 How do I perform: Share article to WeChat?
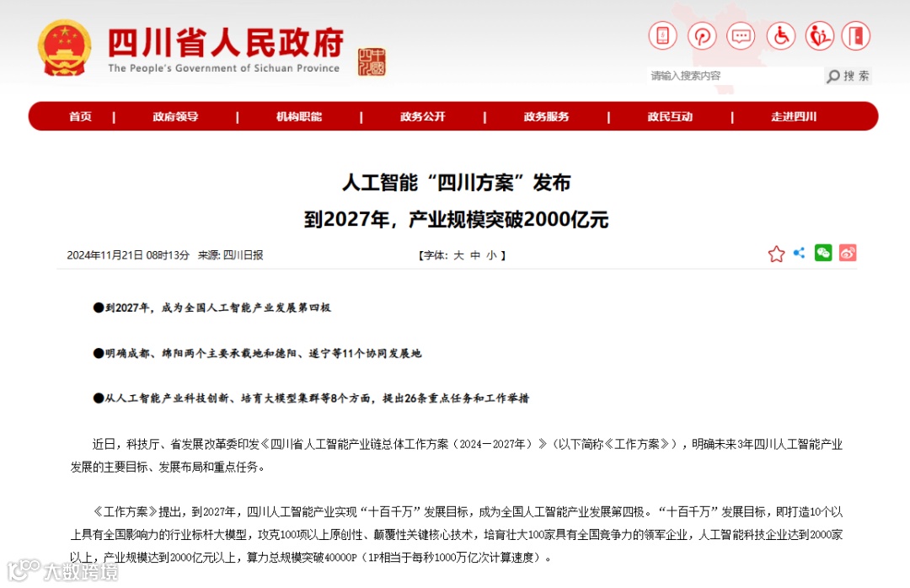coord(823,253)
